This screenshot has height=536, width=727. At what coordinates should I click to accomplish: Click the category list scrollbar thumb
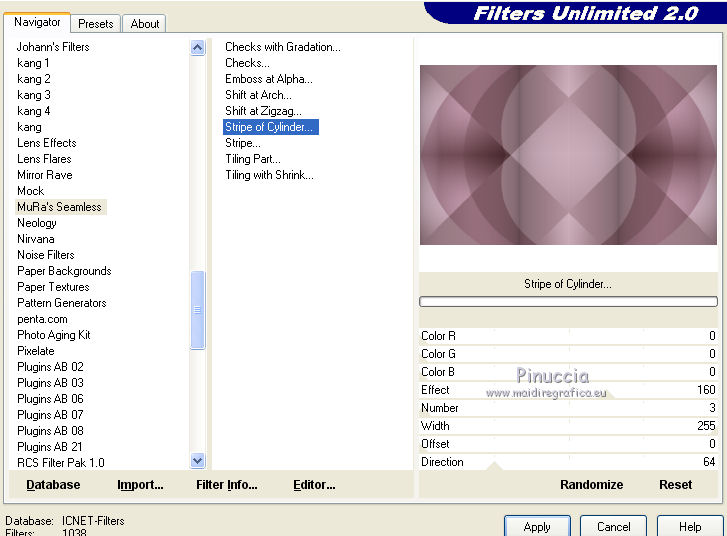point(198,309)
